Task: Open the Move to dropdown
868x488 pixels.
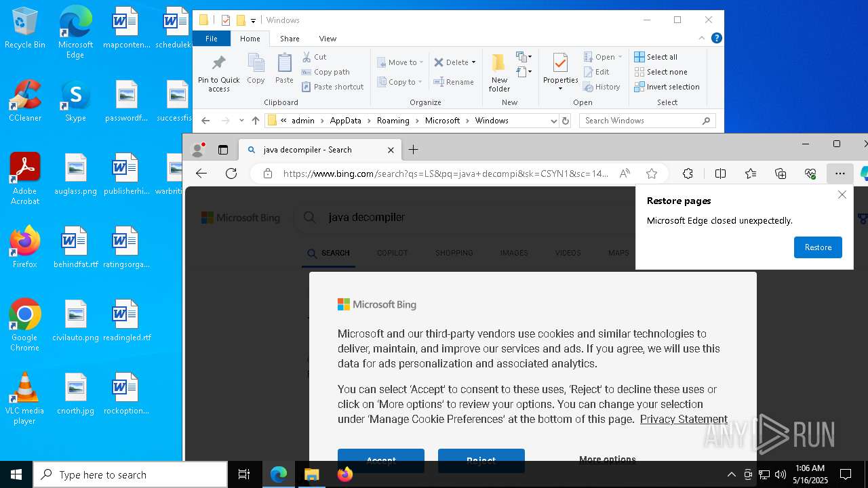Action: pos(400,62)
